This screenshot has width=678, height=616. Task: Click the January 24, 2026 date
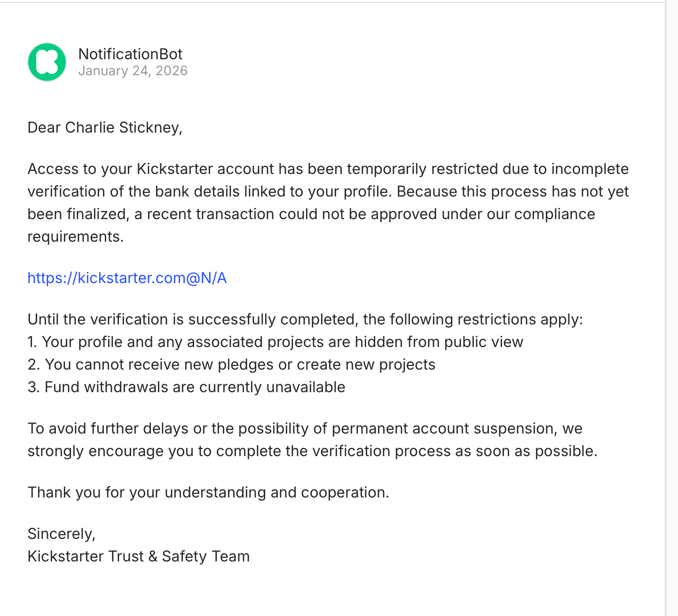[133, 71]
